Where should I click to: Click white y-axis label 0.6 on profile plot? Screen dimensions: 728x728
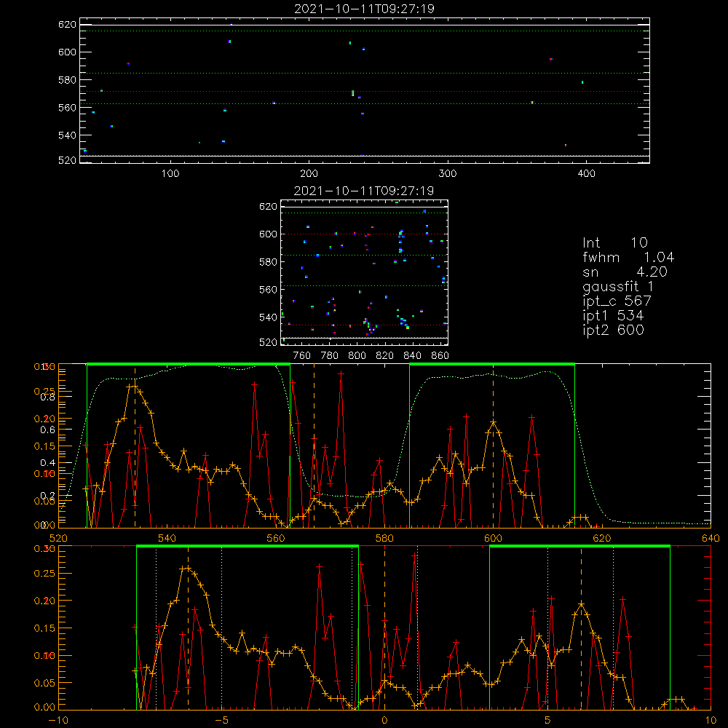48,430
